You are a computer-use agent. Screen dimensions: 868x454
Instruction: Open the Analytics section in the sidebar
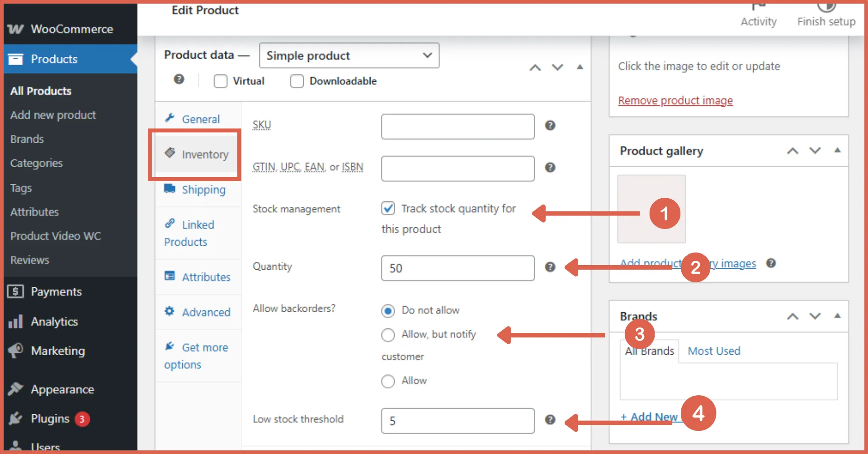click(54, 321)
